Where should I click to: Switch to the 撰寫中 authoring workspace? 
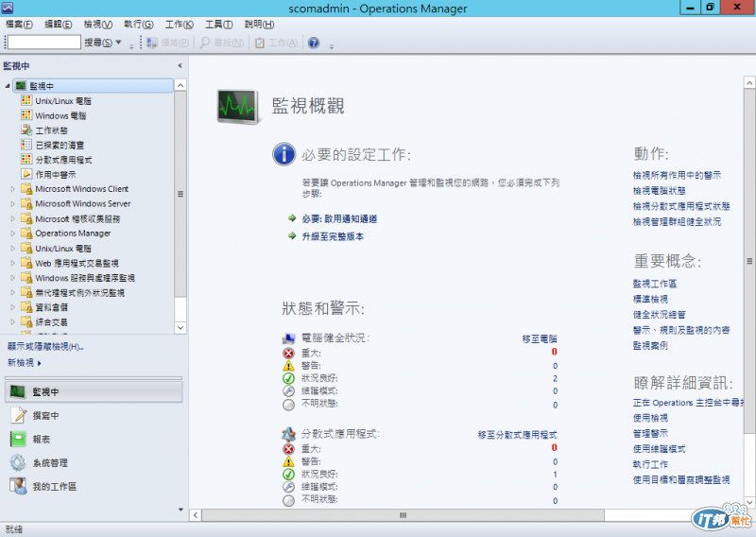pos(94,415)
